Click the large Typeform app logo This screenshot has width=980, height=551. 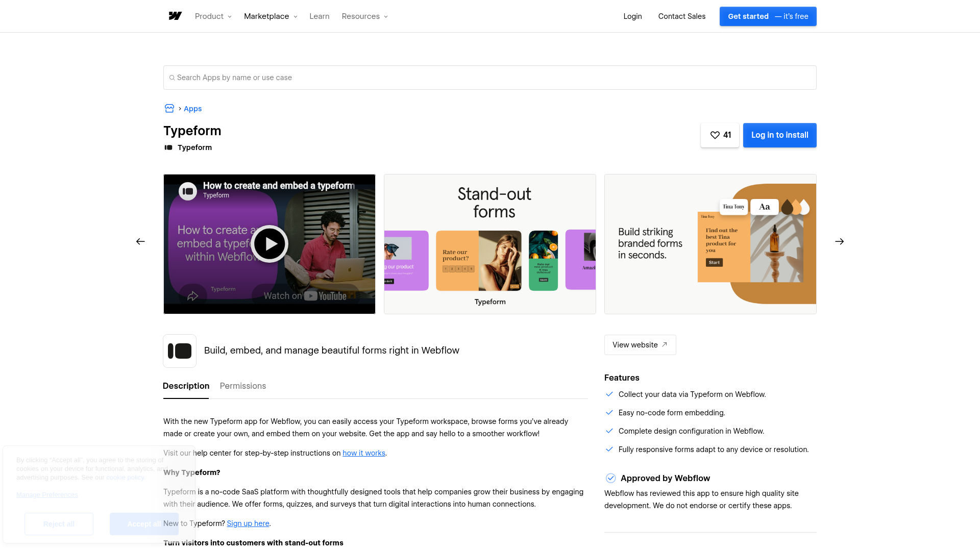(180, 351)
